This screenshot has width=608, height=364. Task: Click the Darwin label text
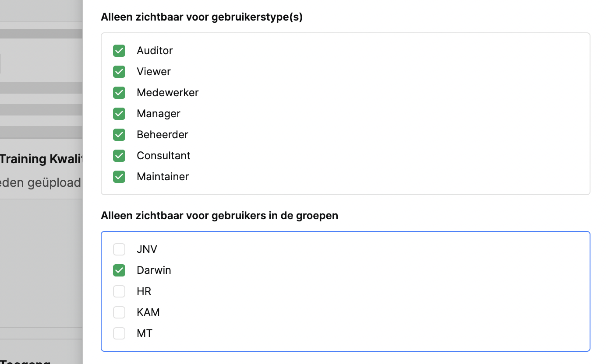click(154, 270)
